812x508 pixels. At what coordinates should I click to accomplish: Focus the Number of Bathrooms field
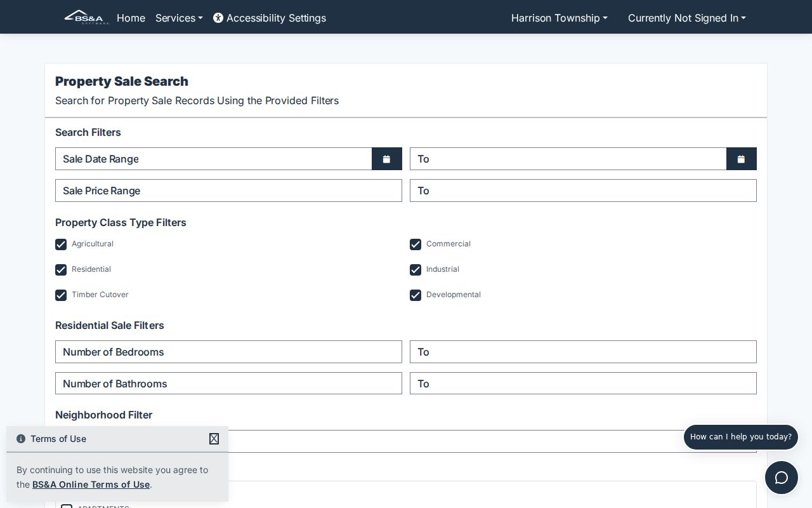[228, 384]
